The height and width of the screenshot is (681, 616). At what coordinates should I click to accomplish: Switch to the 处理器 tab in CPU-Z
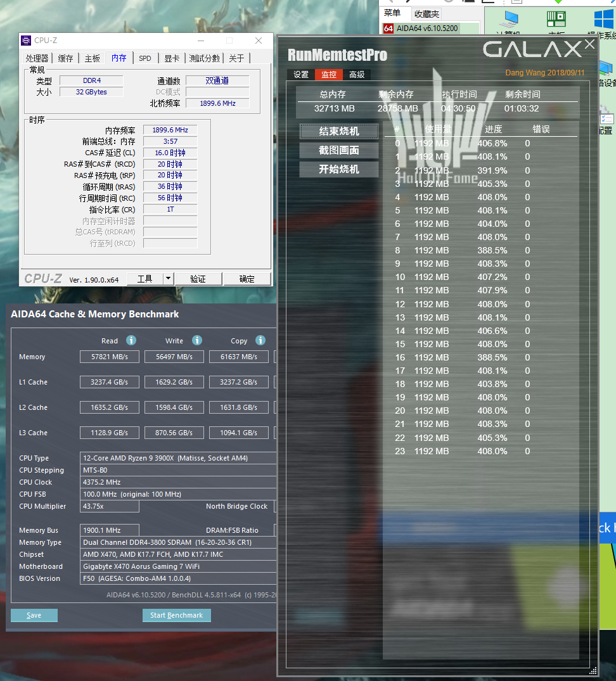[x=37, y=58]
